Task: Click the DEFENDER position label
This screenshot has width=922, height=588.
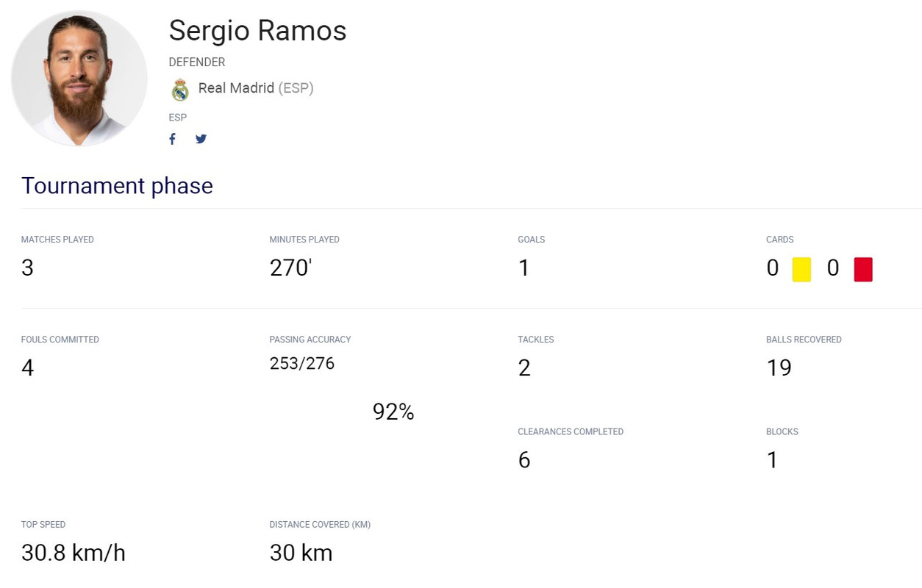Action: (x=197, y=62)
